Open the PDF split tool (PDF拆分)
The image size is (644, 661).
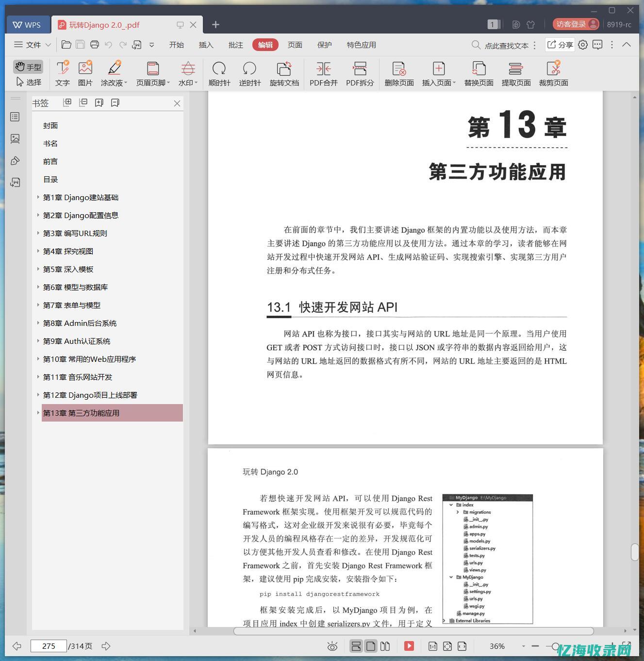360,74
